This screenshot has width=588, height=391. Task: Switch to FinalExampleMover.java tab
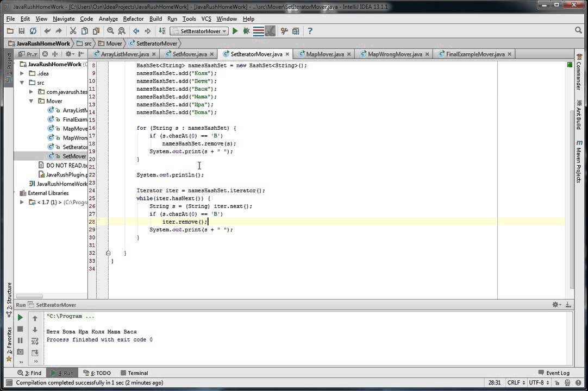[475, 54]
